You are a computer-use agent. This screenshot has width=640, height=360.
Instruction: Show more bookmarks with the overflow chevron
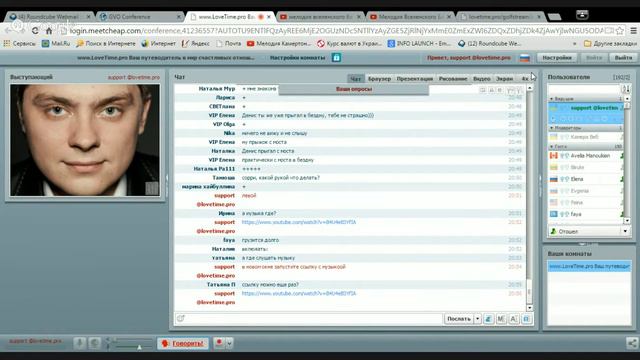(575, 43)
